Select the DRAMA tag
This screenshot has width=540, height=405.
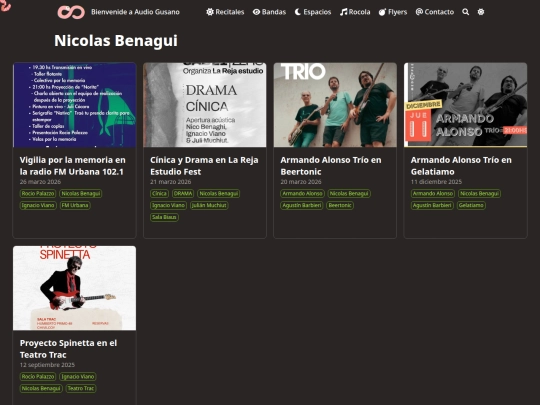pos(183,194)
